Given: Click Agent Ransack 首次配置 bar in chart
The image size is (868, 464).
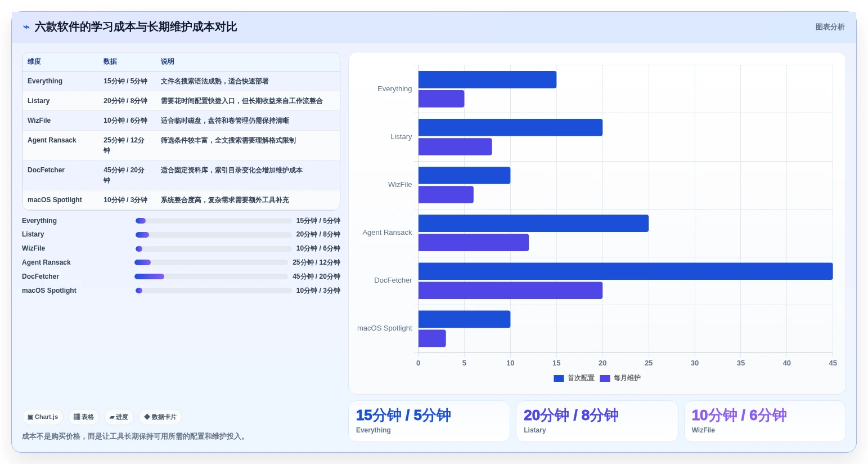Looking at the screenshot, I should [x=533, y=224].
